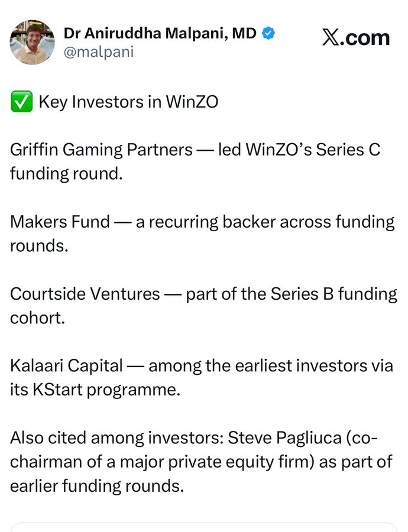408x532 pixels.
Task: Select the "WinZO's Series C" phrase
Action: tap(313, 150)
